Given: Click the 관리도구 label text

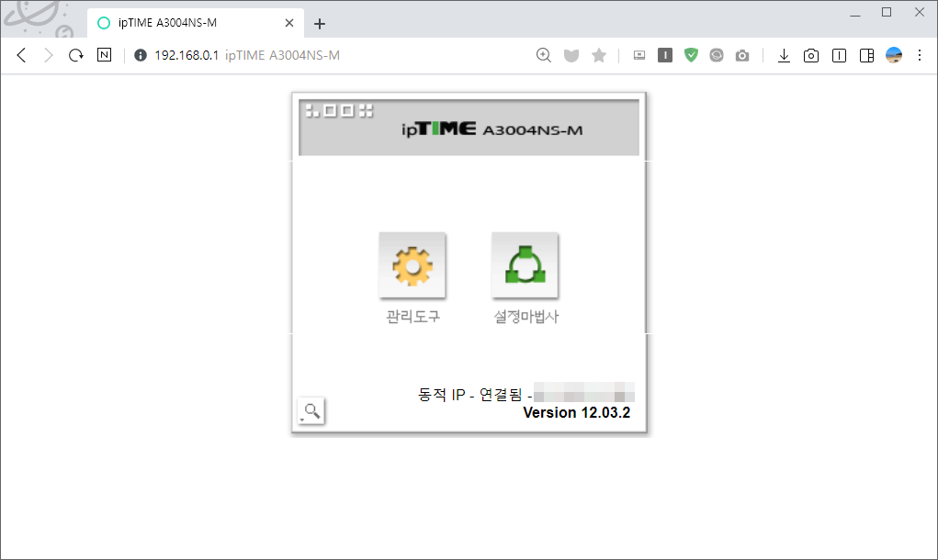Looking at the screenshot, I should (x=412, y=316).
